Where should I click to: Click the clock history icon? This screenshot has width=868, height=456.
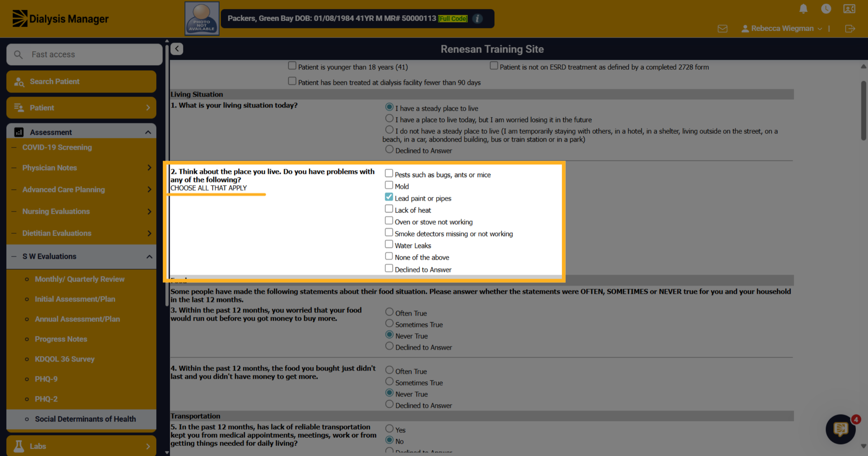coord(826,9)
